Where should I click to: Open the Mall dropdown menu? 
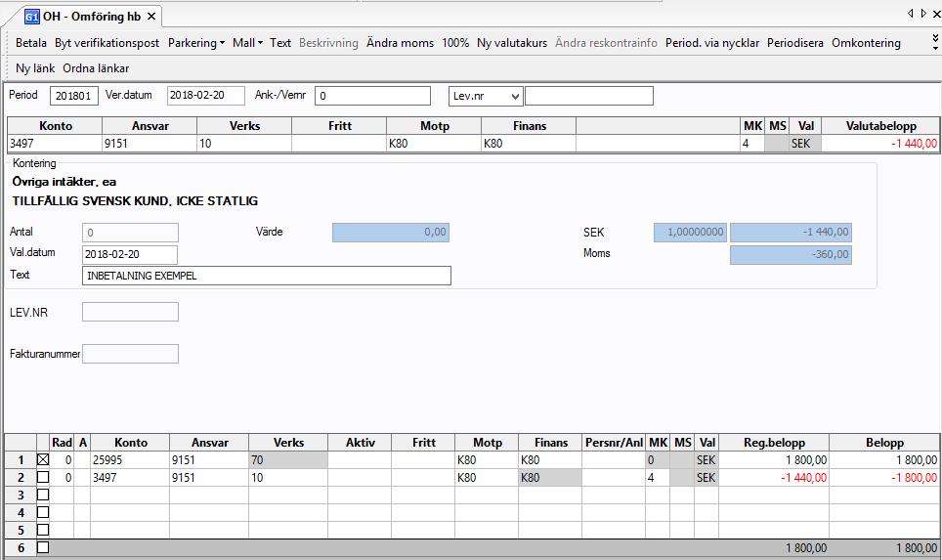coord(247,43)
